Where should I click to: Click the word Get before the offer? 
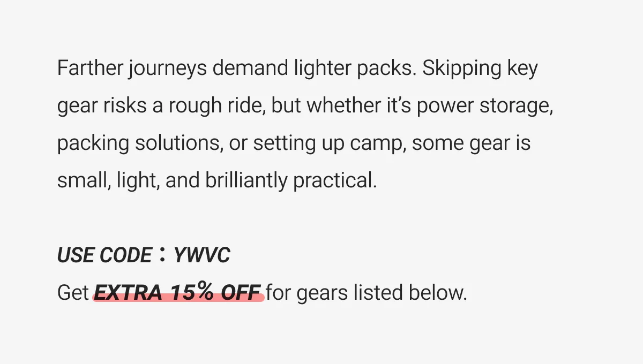(73, 293)
